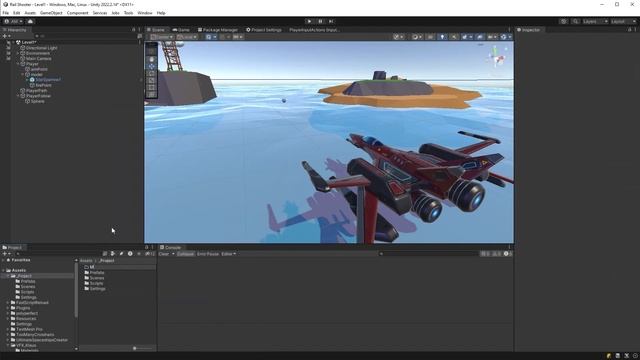Open the GameObject menu
640x360 pixels.
point(51,13)
